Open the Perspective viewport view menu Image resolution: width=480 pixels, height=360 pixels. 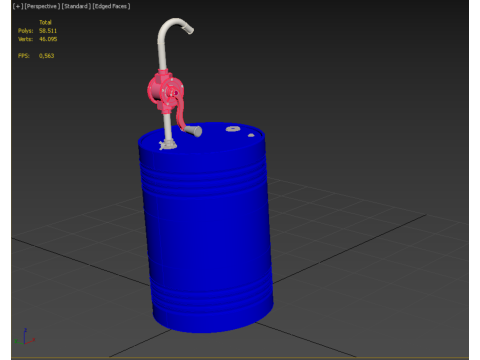42,6
